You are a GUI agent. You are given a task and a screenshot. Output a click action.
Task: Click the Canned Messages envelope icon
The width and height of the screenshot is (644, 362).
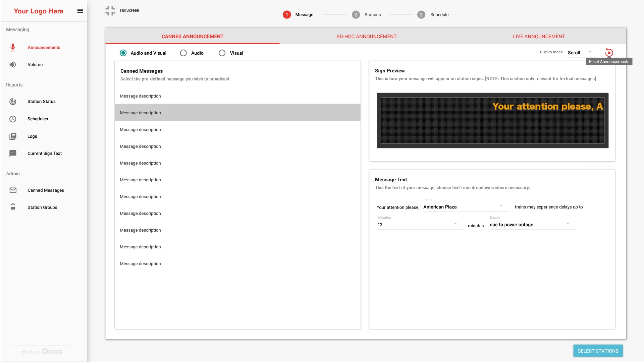coord(13,190)
